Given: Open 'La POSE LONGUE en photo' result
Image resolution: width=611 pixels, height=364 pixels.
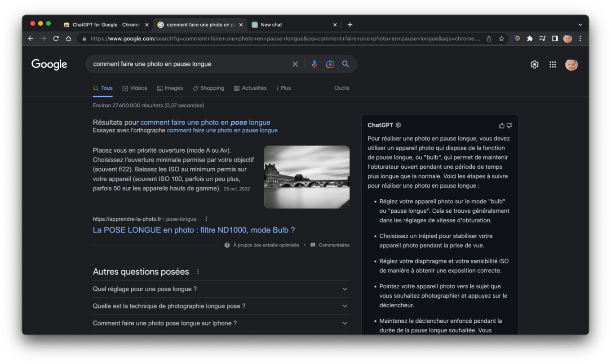Looking at the screenshot, I should (x=194, y=230).
